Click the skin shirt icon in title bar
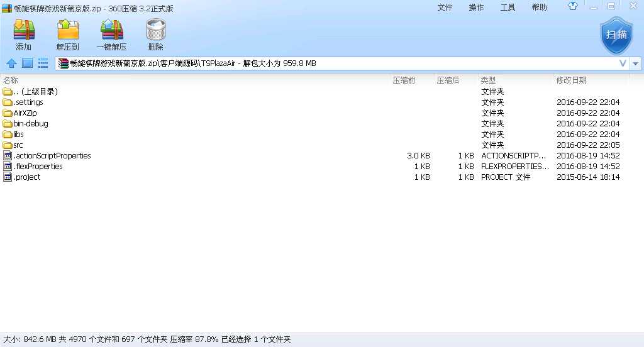Screen dimensions: 644x347 [x=572, y=6]
